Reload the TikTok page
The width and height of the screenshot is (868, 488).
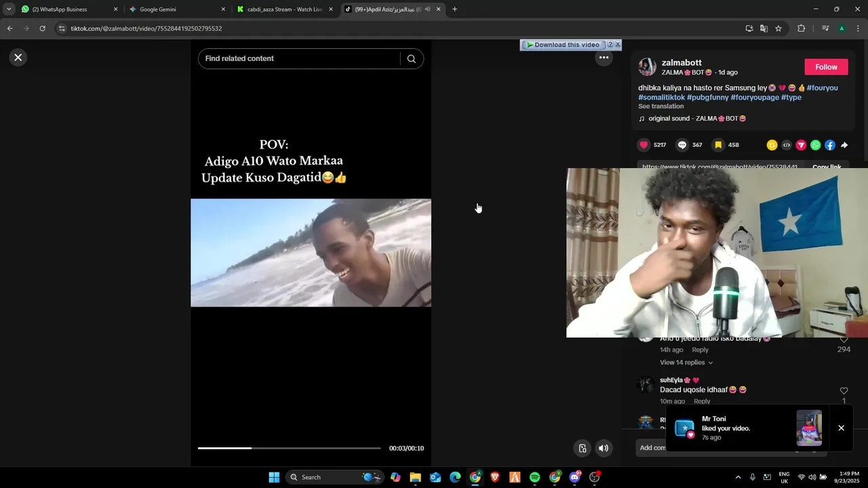[42, 28]
